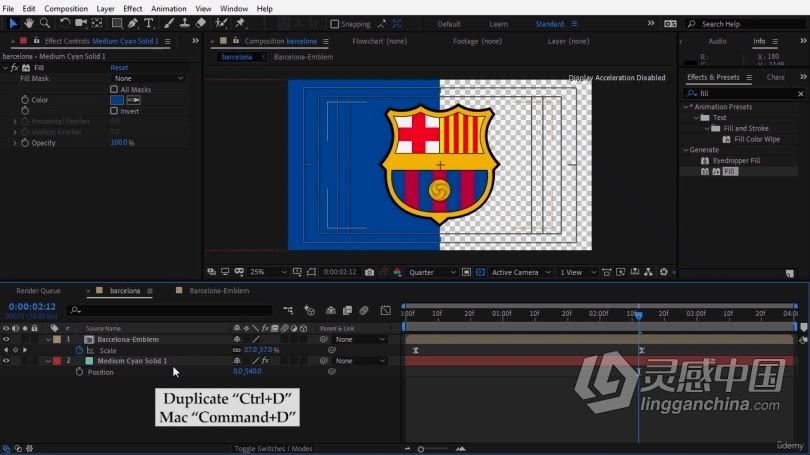Open the Fill Mask dropdown

(149, 79)
